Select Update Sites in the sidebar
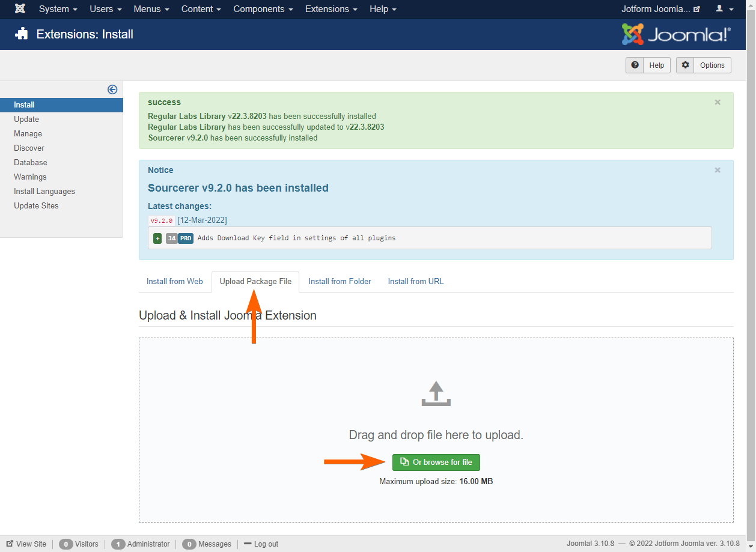Viewport: 756px width, 552px height. pyautogui.click(x=37, y=205)
